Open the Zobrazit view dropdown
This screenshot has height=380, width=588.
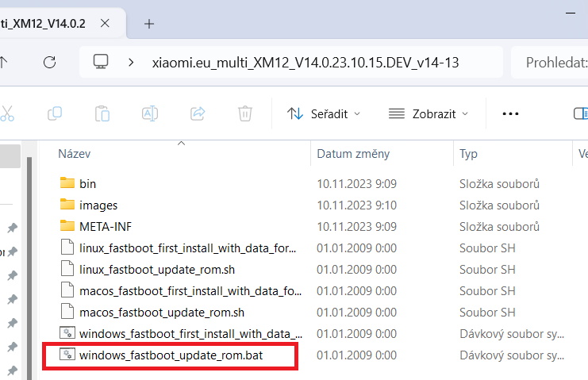click(x=429, y=113)
